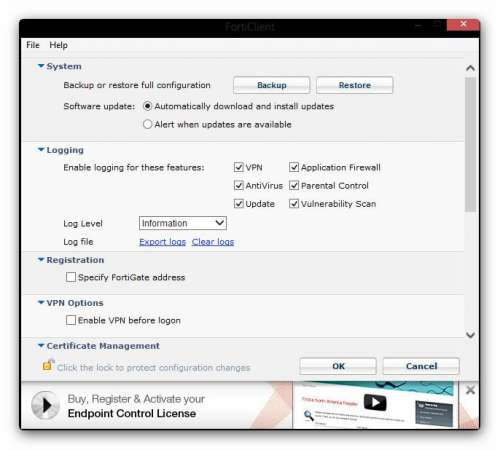Click the scrollbar down arrow
The height and width of the screenshot is (450, 500).
[470, 334]
